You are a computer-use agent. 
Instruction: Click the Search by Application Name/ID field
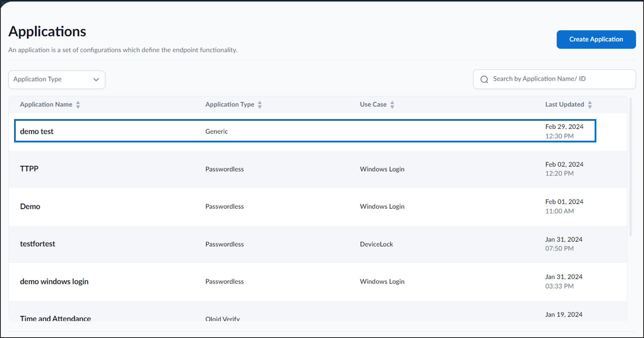[554, 79]
